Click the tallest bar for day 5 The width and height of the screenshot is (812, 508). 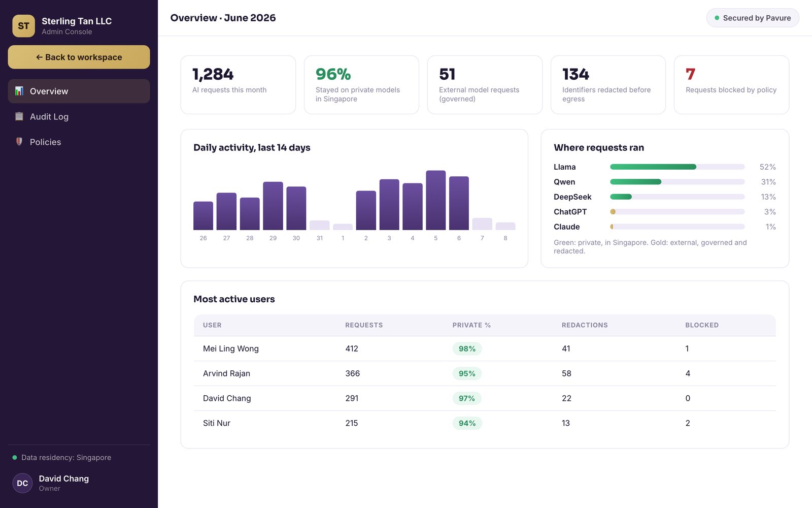pos(436,200)
